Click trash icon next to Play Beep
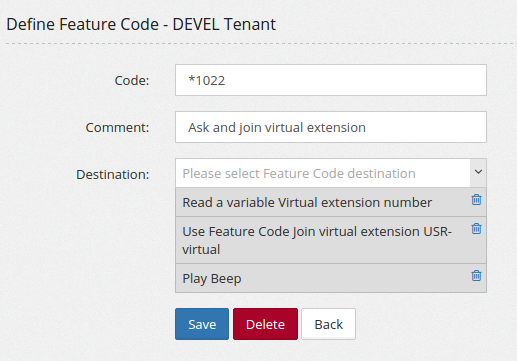Image resolution: width=517 pixels, height=361 pixels. 476,276
